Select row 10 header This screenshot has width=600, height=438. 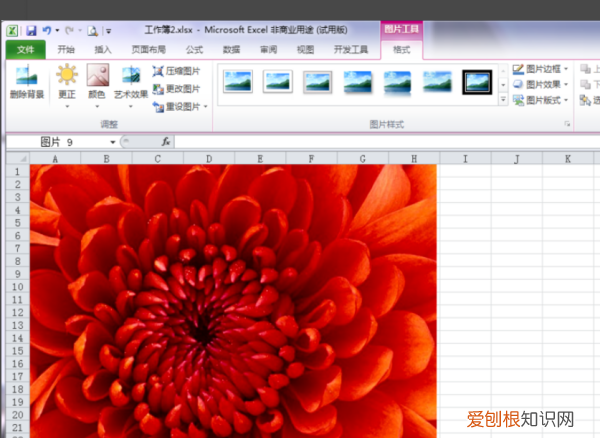(x=18, y=287)
